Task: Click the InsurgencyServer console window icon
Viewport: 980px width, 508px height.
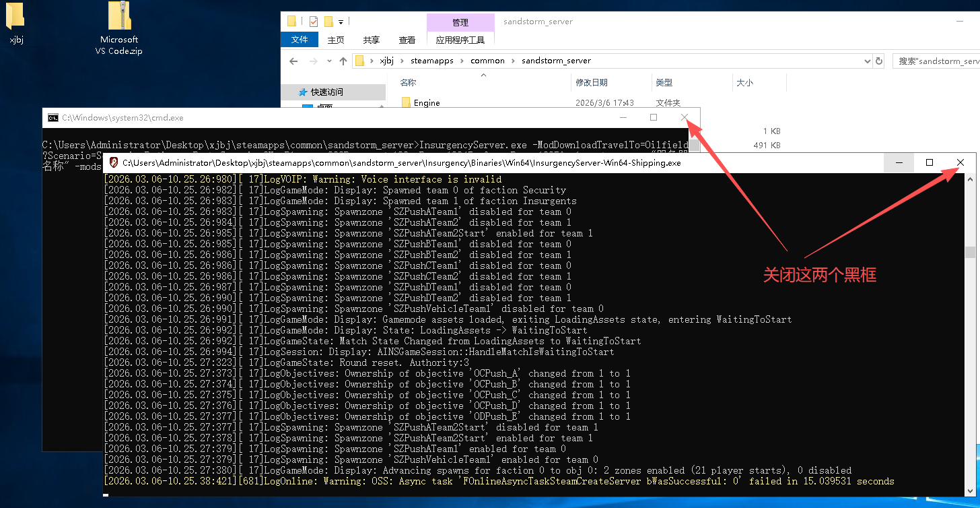Action: [x=114, y=162]
